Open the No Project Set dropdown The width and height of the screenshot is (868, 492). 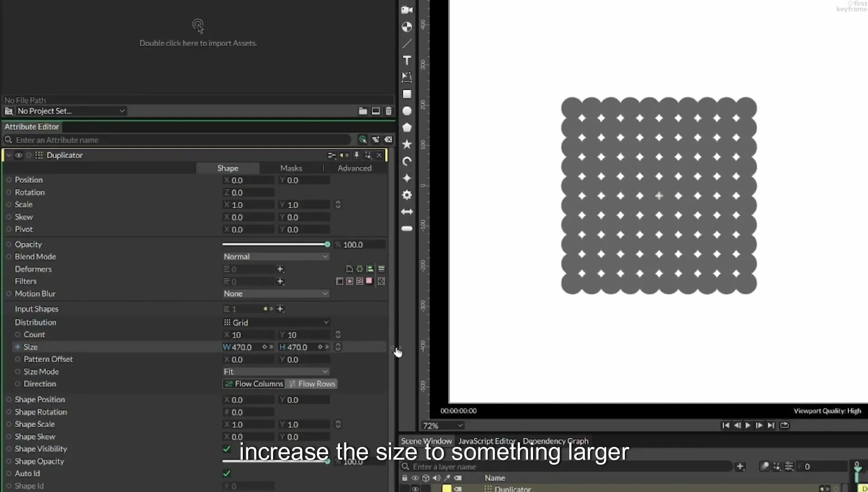point(71,111)
